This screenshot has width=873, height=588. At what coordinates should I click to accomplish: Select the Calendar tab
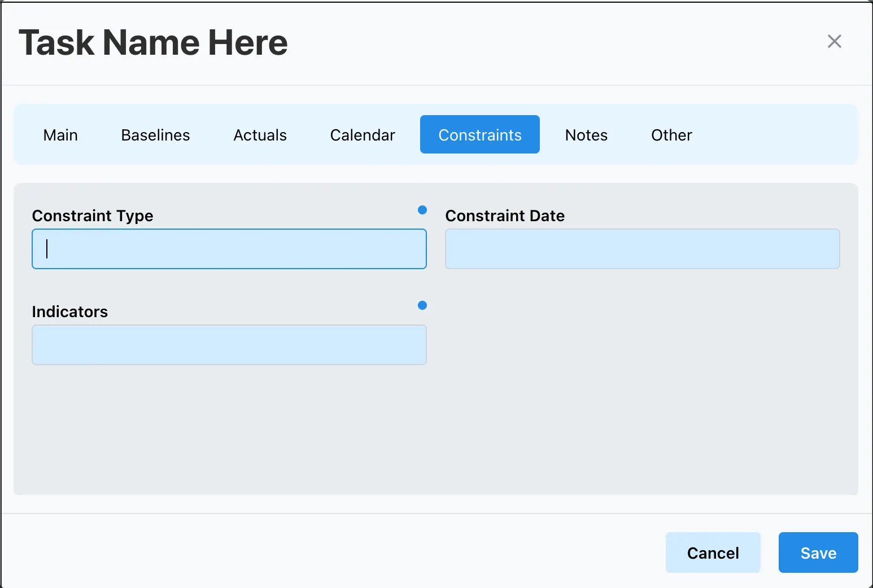tap(363, 135)
